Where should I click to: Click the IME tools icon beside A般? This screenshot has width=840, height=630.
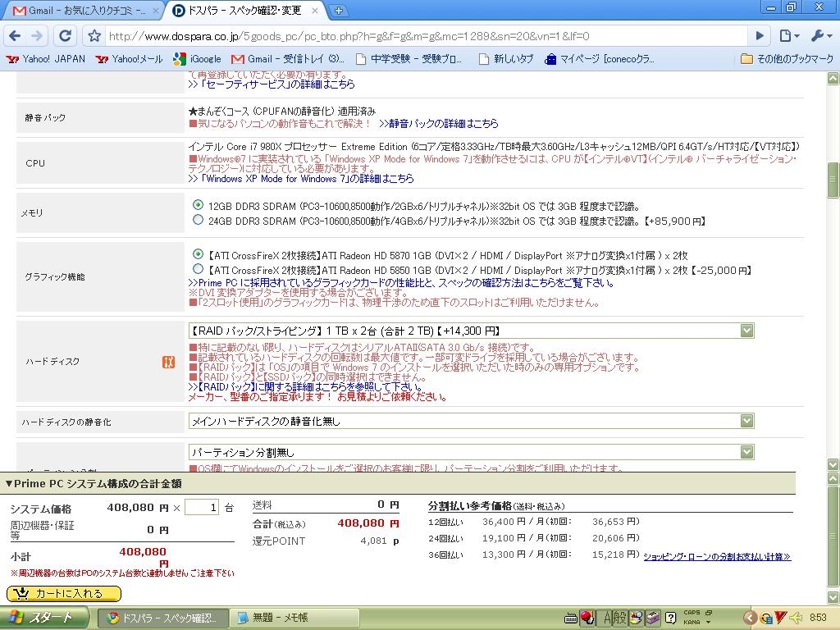636,618
